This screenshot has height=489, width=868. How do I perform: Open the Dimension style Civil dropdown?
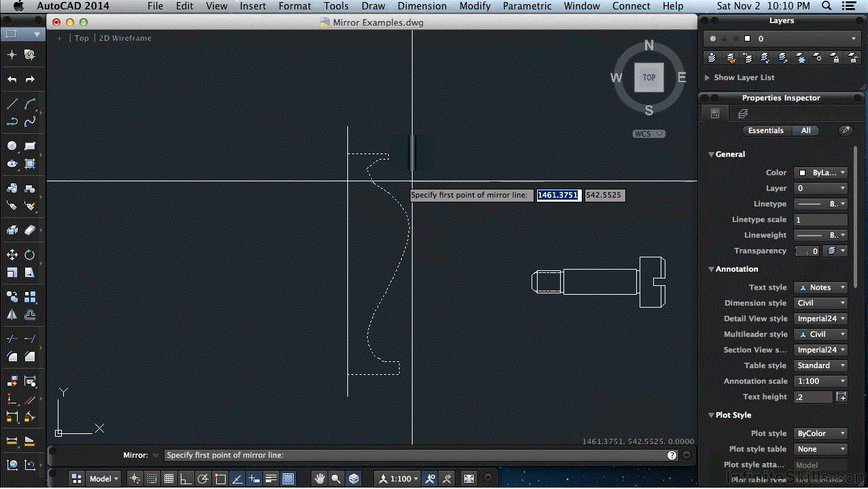(x=821, y=303)
